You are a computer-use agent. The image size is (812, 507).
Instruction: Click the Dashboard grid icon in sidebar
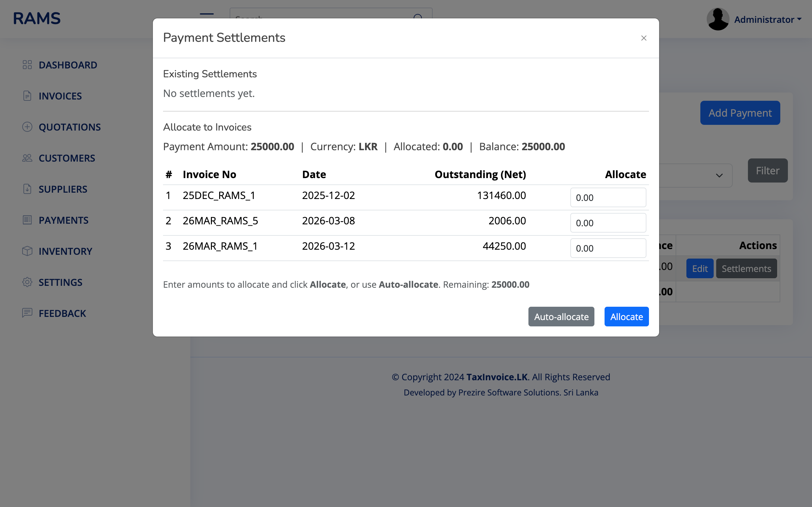[27, 65]
